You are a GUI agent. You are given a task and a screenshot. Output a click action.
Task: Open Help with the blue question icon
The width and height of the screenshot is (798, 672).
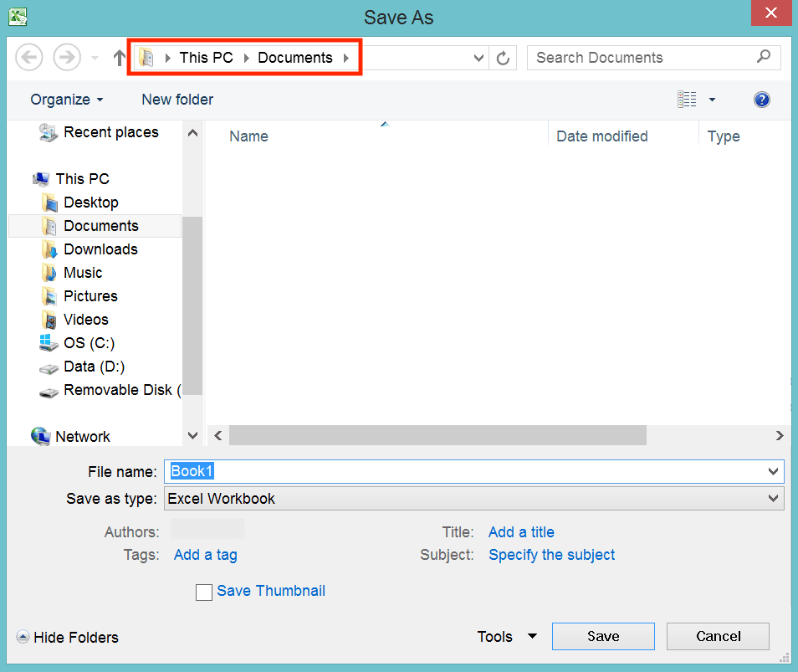(761, 100)
